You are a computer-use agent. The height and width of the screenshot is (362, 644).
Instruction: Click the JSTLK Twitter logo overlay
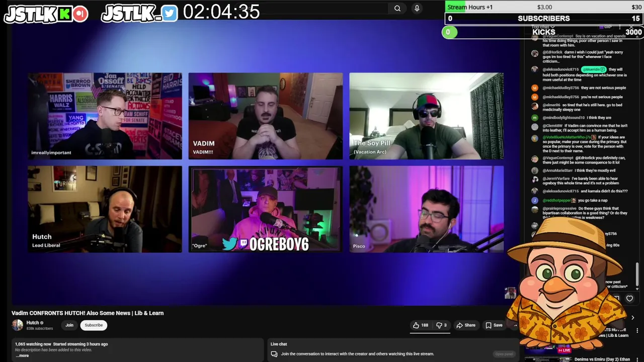pos(139,14)
